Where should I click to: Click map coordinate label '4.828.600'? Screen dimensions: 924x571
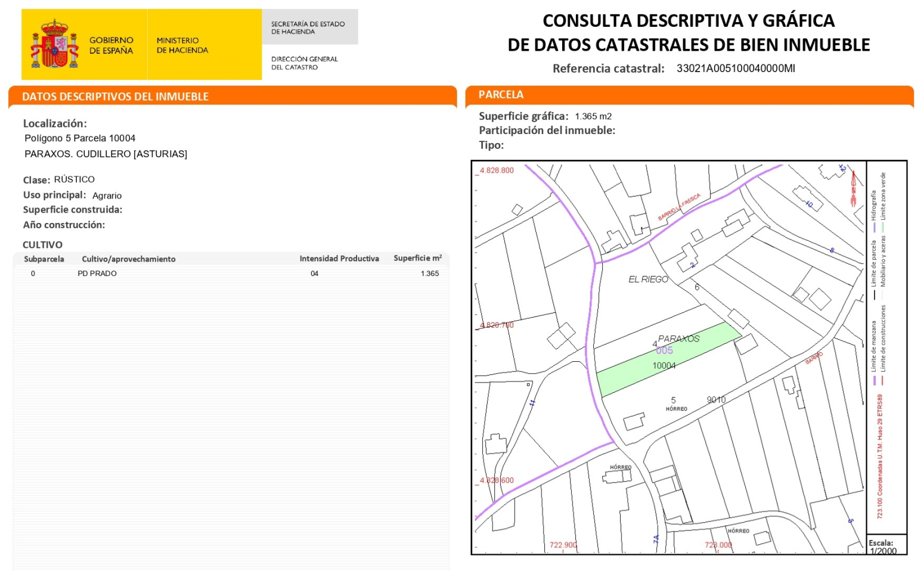click(x=497, y=480)
